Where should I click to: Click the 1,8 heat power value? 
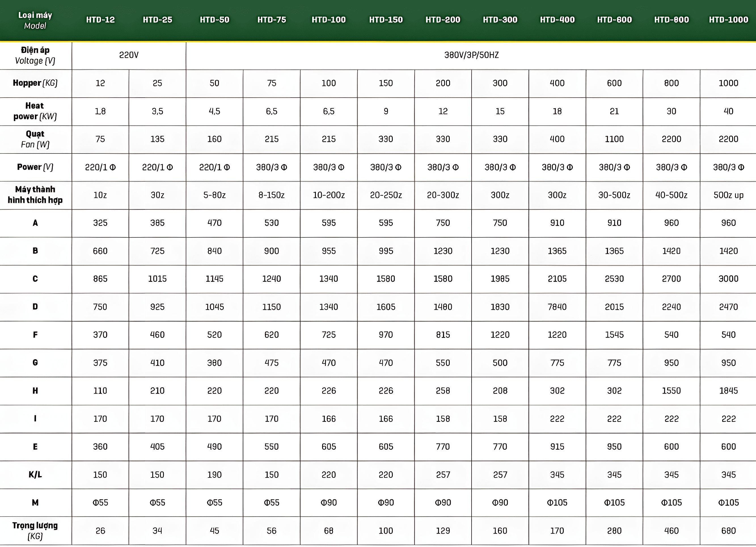click(x=100, y=111)
